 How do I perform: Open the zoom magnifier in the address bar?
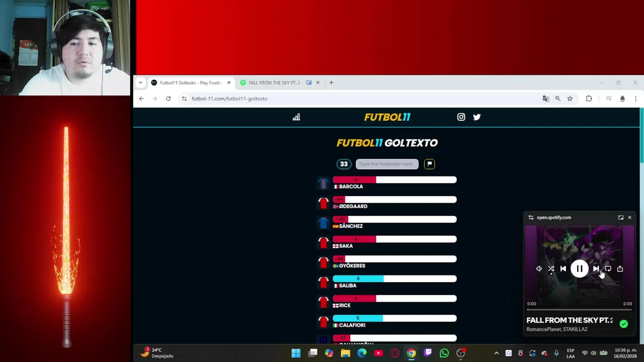click(x=558, y=99)
